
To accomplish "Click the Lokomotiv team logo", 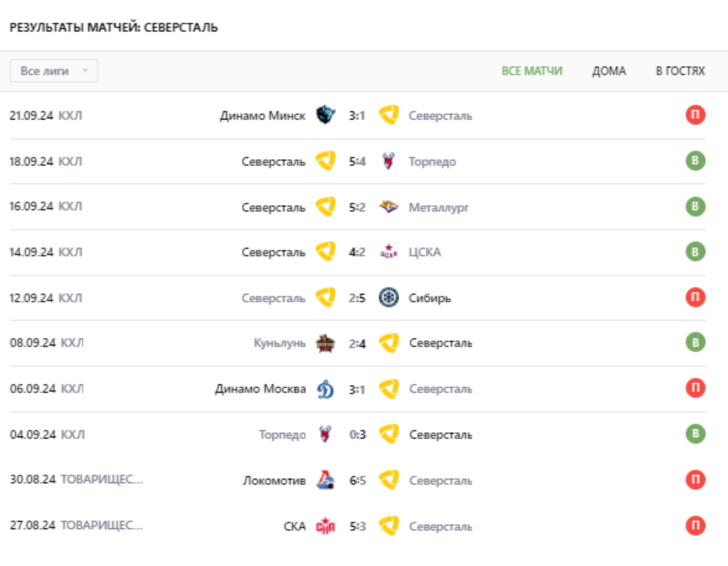I will click(x=325, y=480).
